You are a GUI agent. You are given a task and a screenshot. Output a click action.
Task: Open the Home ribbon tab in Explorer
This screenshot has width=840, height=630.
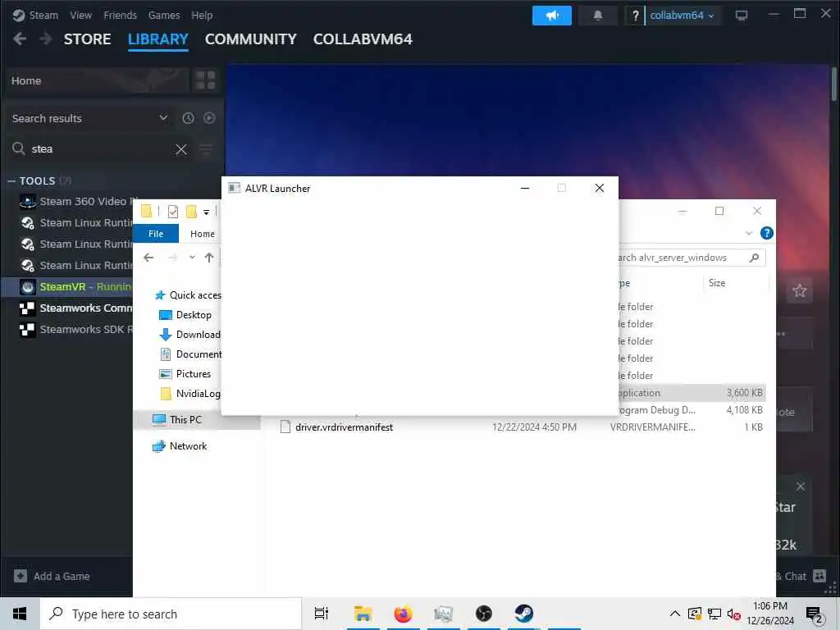203,234
